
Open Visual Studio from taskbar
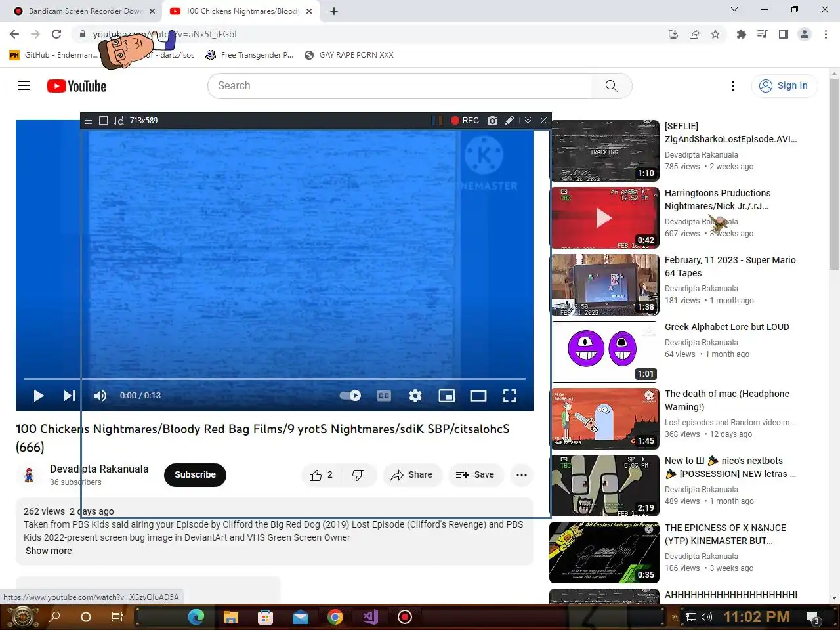[x=370, y=617]
